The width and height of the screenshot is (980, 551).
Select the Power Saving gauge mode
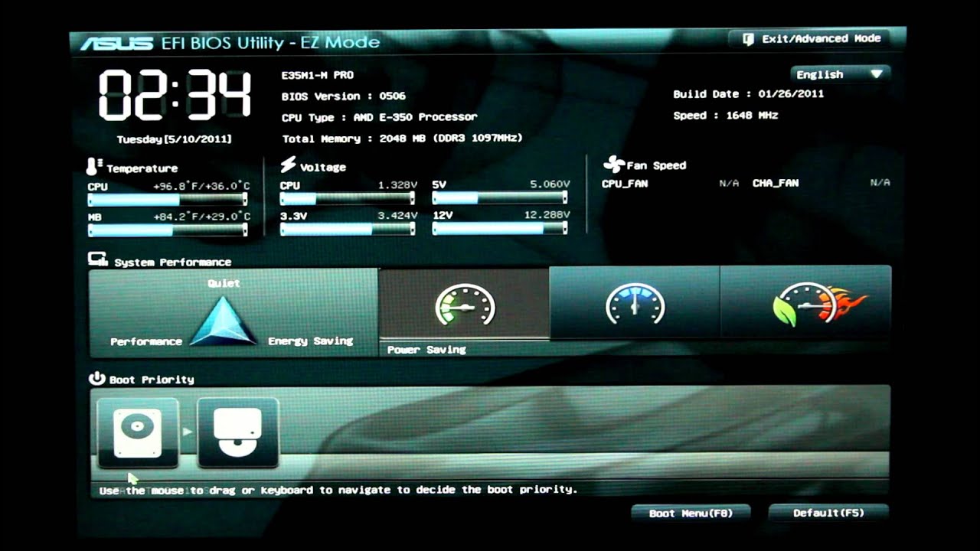pyautogui.click(x=464, y=304)
